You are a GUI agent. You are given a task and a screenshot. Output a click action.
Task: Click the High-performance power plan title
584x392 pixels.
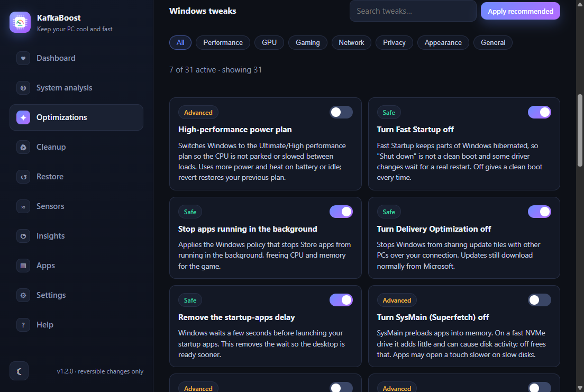(x=235, y=130)
